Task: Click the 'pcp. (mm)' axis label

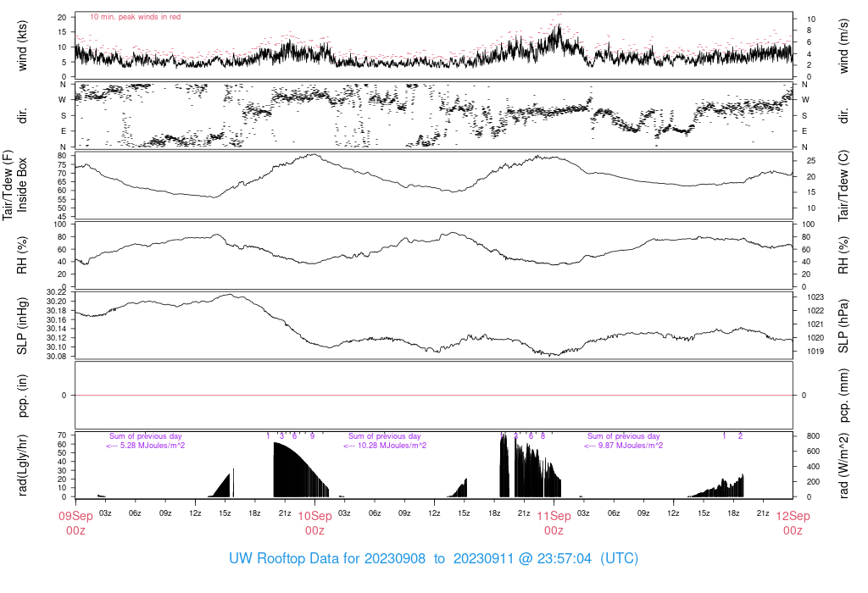Action: coord(843,396)
